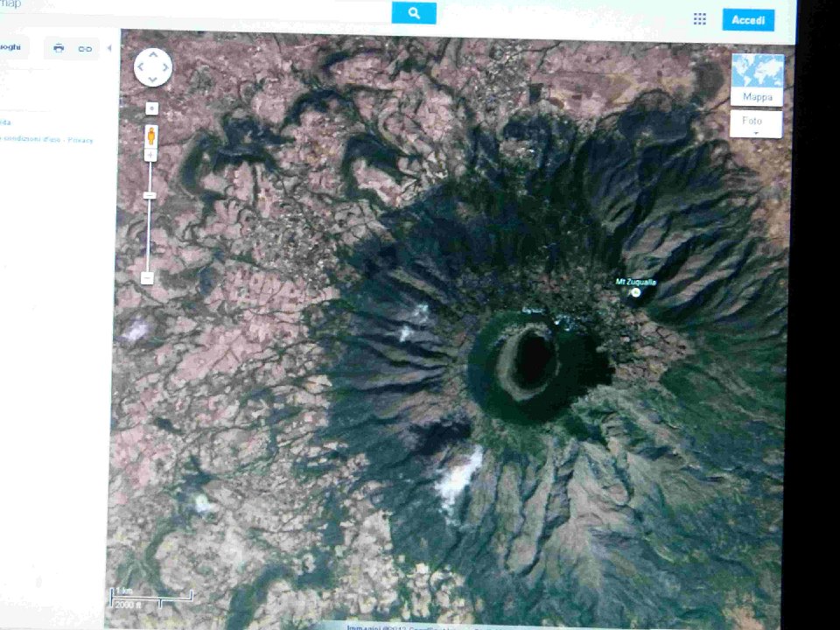Open the Foto dropdown

point(756,124)
